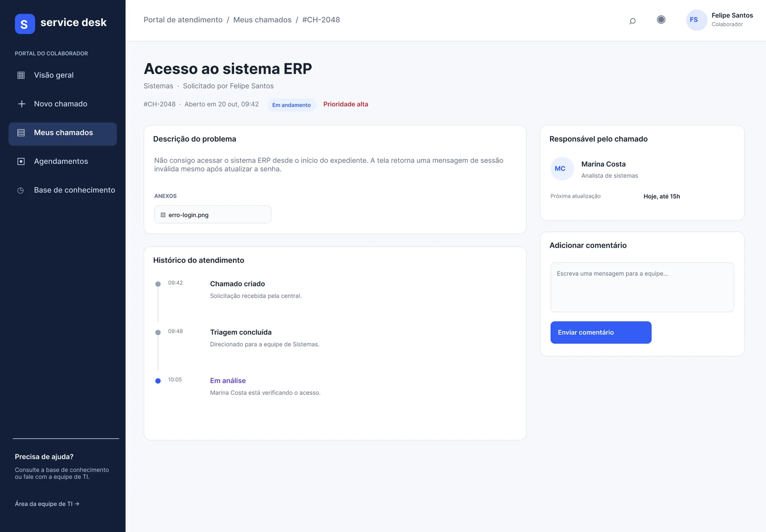Focus the comment message text field
766x532 pixels.
tap(642, 287)
